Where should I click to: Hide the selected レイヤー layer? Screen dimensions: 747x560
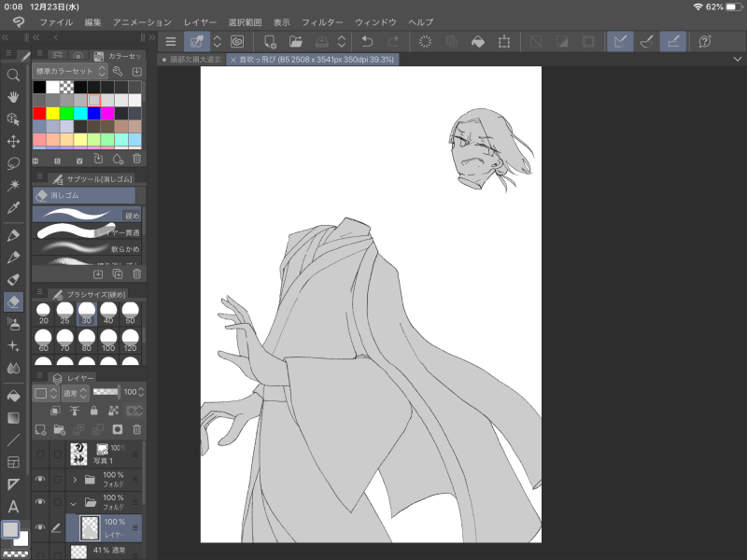[39, 527]
